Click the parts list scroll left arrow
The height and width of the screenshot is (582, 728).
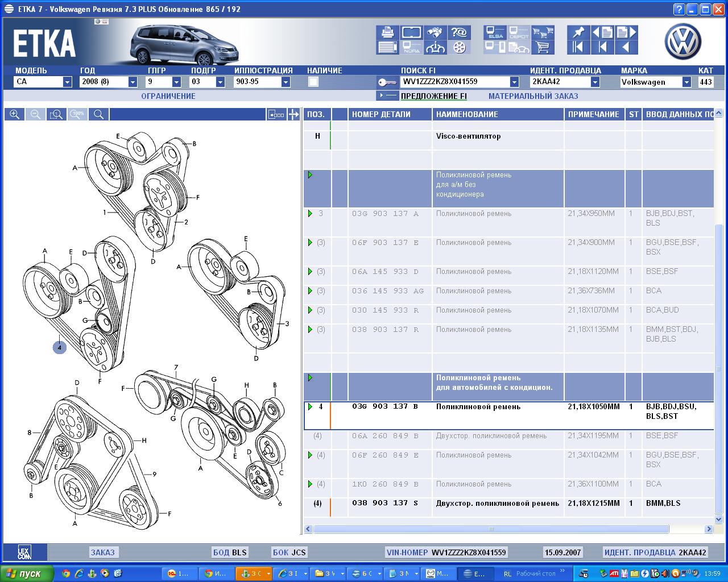(308, 529)
